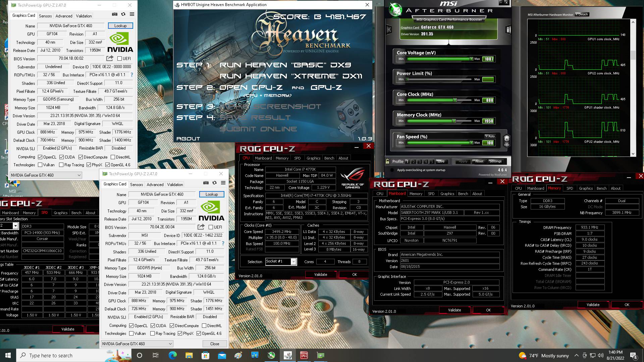Click the Fan Speed Auto toggle
The image size is (644, 362).
[x=490, y=136]
